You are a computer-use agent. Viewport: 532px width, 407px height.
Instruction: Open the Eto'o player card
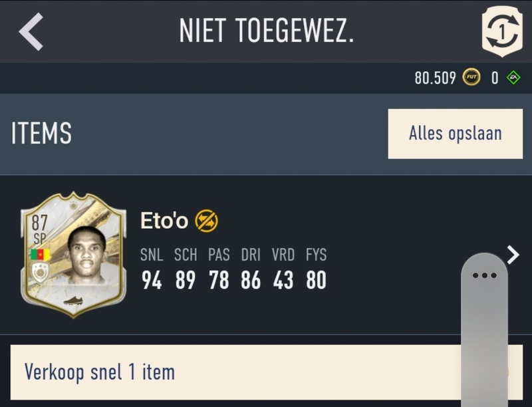(73, 255)
